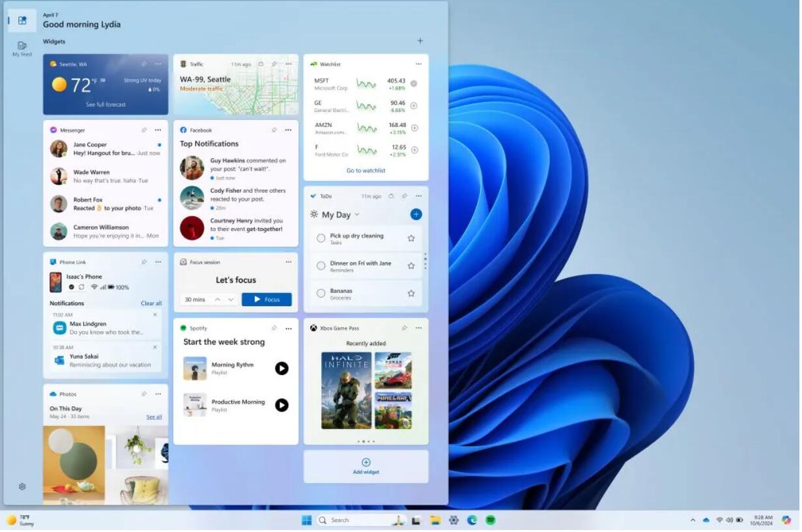The image size is (802, 532).
Task: Open Photos widget more options
Action: pyautogui.click(x=158, y=395)
